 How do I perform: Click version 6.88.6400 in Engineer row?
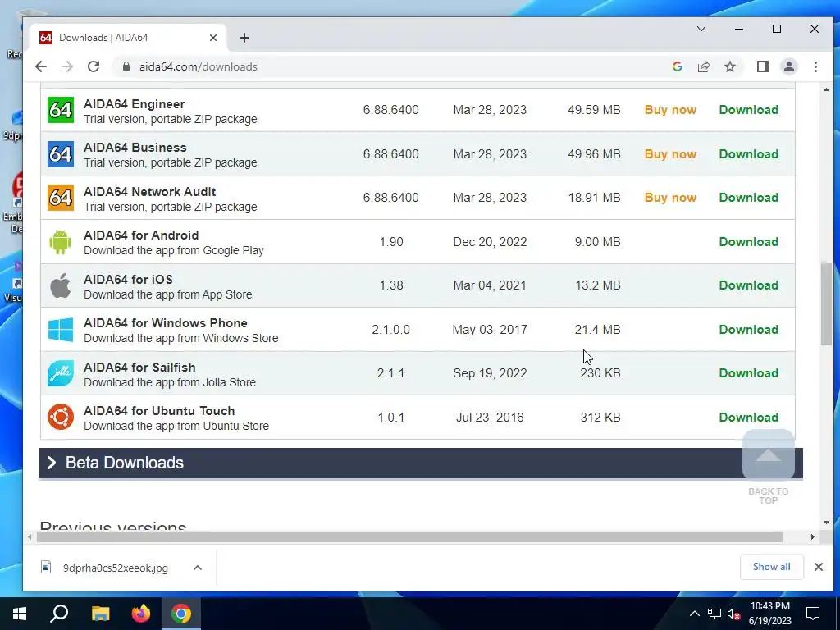[x=390, y=110]
